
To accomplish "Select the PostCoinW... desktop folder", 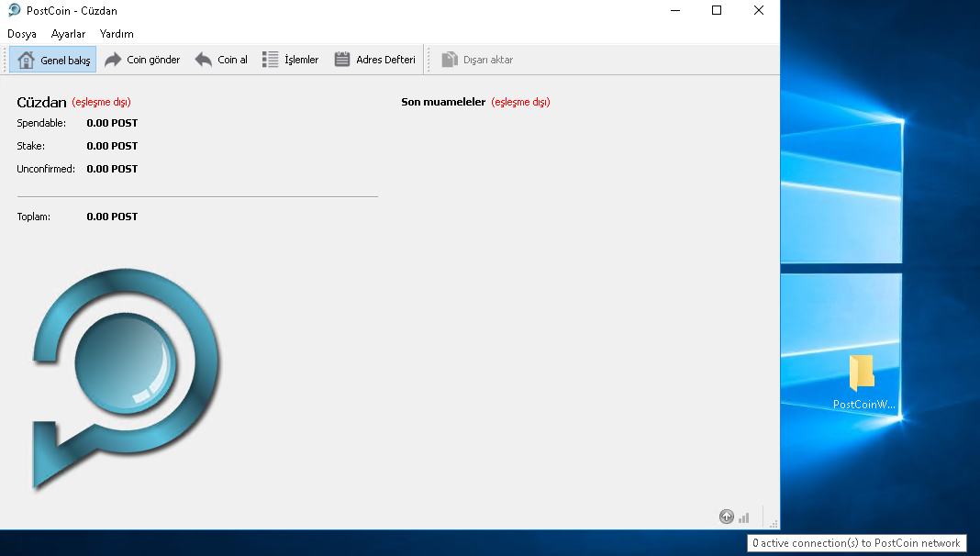I will coord(863,382).
